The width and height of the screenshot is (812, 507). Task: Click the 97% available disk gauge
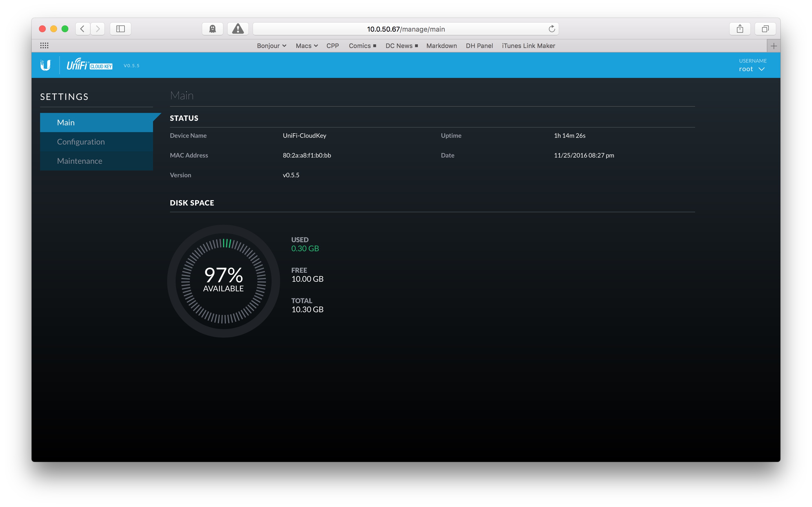[223, 281]
